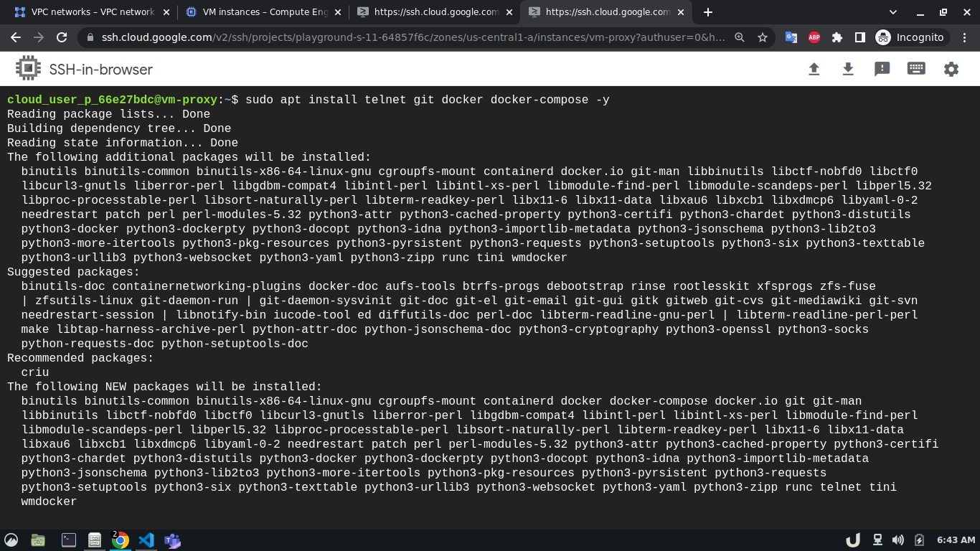Screen dimensions: 980x551
Task: Click the SSH-in-browser chip logo
Action: (x=28, y=69)
